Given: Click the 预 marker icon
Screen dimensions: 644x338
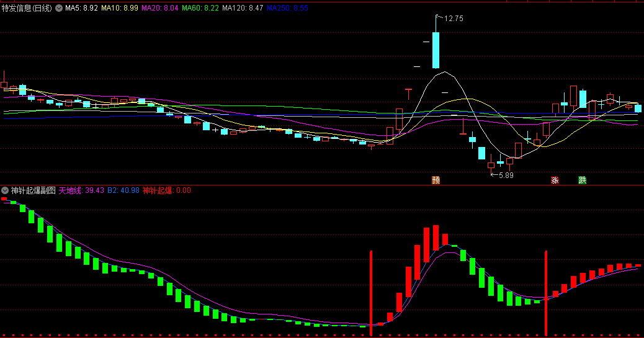Looking at the screenshot, I should (436, 180).
